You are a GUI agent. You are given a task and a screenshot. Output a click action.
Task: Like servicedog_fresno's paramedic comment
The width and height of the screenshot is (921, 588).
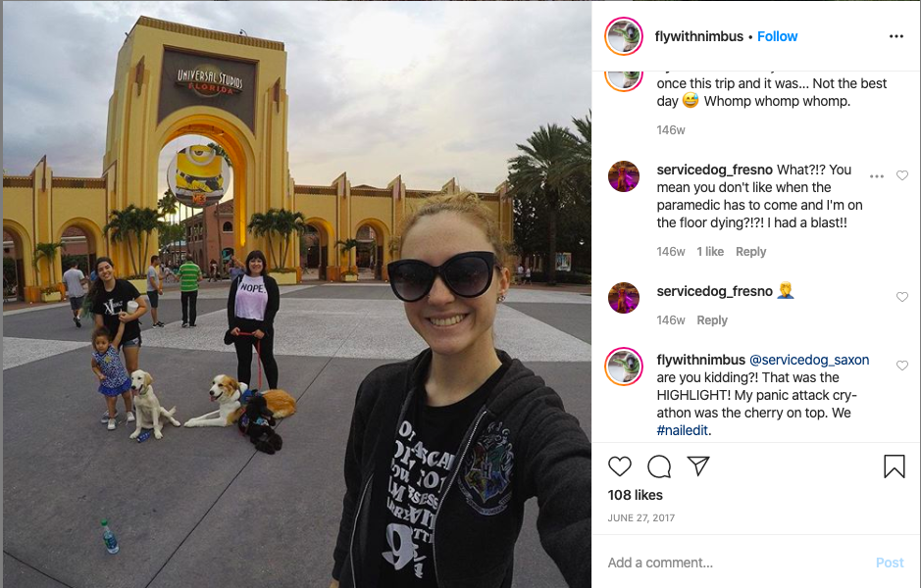pyautogui.click(x=902, y=175)
